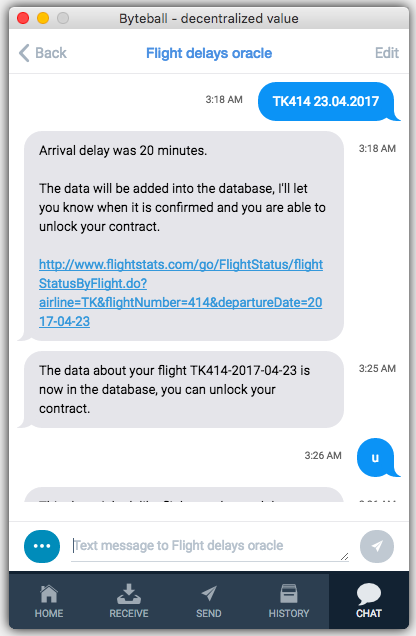Image resolution: width=416 pixels, height=636 pixels.
Task: Click the Home house icon
Action: (x=49, y=594)
